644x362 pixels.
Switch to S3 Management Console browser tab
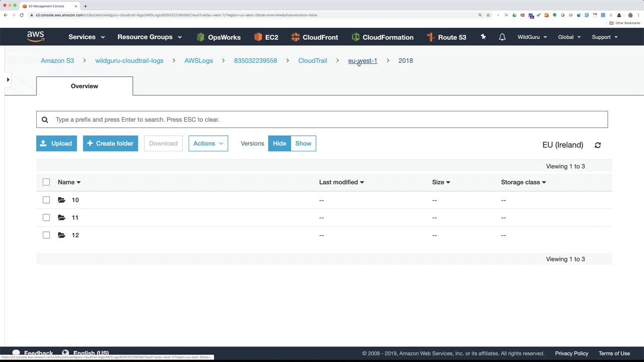pos(49,6)
